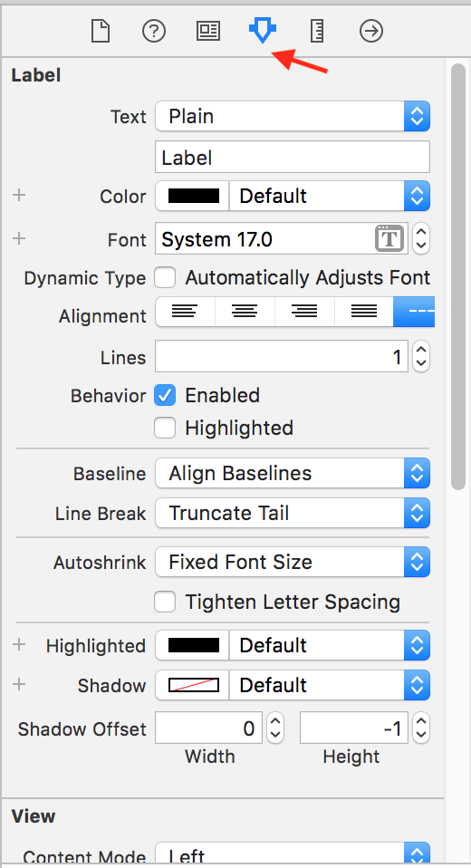Open the Text Plain dropdown

point(293,116)
